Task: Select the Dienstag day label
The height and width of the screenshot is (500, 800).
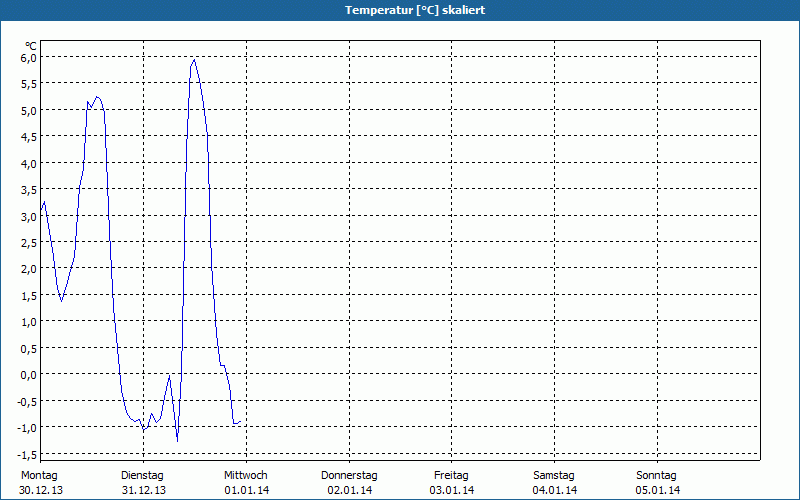Action: 142,476
